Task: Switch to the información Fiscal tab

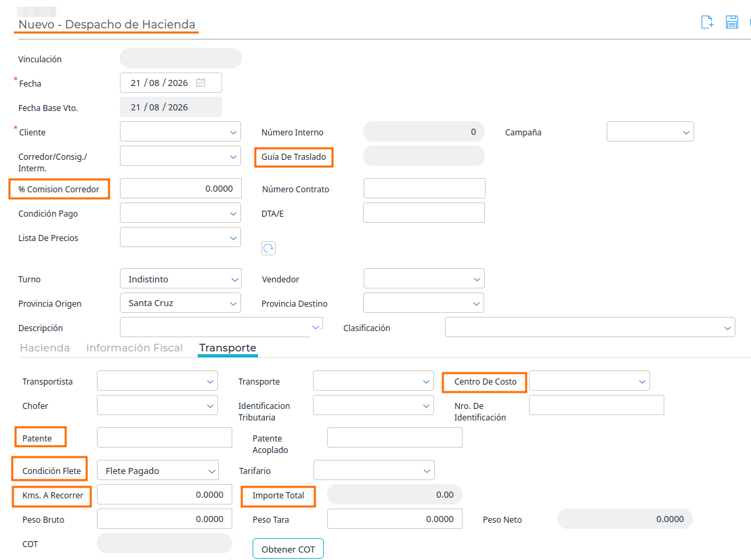Action: point(134,348)
